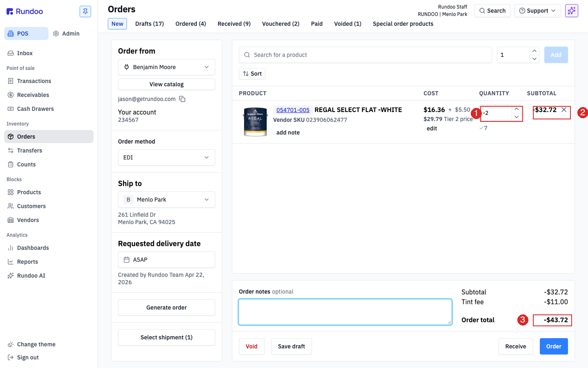Open the Voided (1) tab
This screenshot has width=588, height=368.
[348, 24]
